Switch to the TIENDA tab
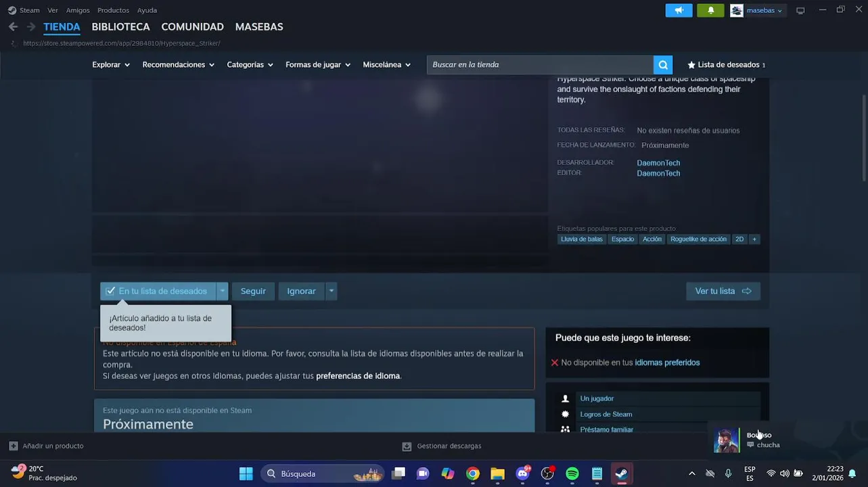The width and height of the screenshot is (868, 487). (x=62, y=27)
